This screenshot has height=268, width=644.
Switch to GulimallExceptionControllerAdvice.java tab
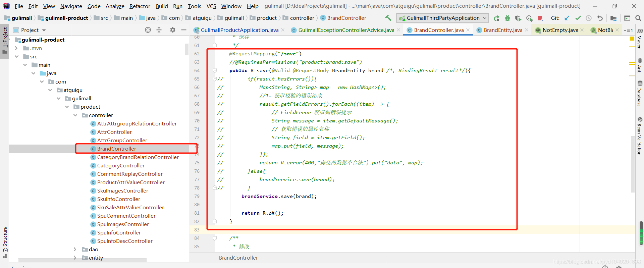pos(346,30)
